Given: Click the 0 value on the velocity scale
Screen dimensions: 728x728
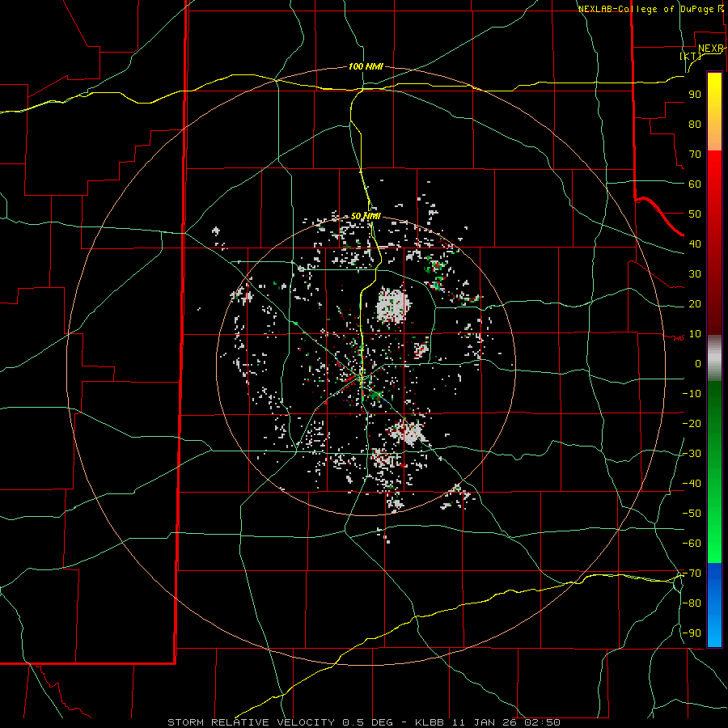Looking at the screenshot, I should pyautogui.click(x=698, y=364).
